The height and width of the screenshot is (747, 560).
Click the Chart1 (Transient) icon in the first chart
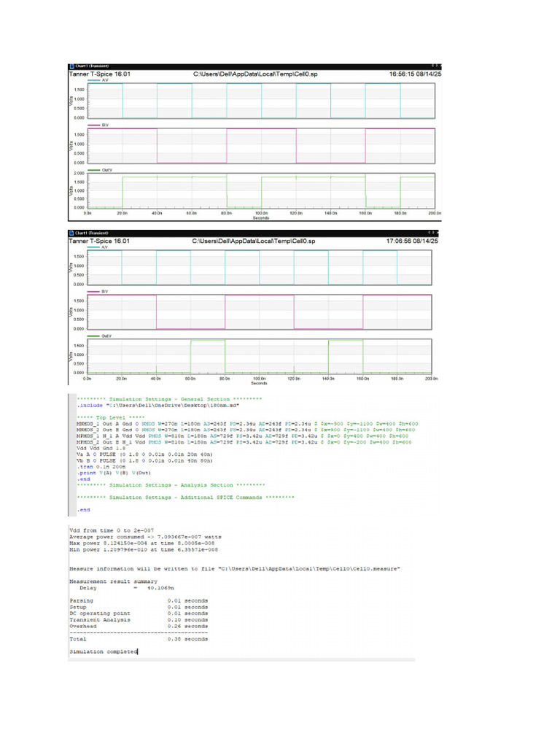tap(72, 66)
